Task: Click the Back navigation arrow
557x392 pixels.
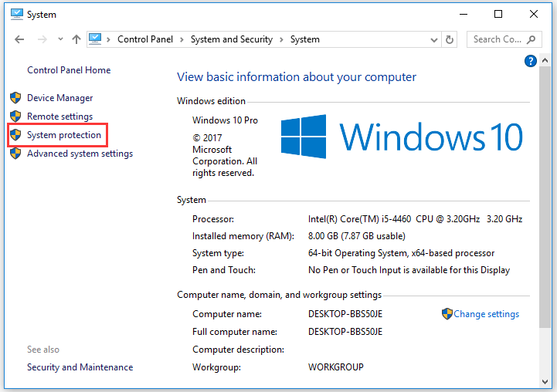Action: (x=19, y=39)
